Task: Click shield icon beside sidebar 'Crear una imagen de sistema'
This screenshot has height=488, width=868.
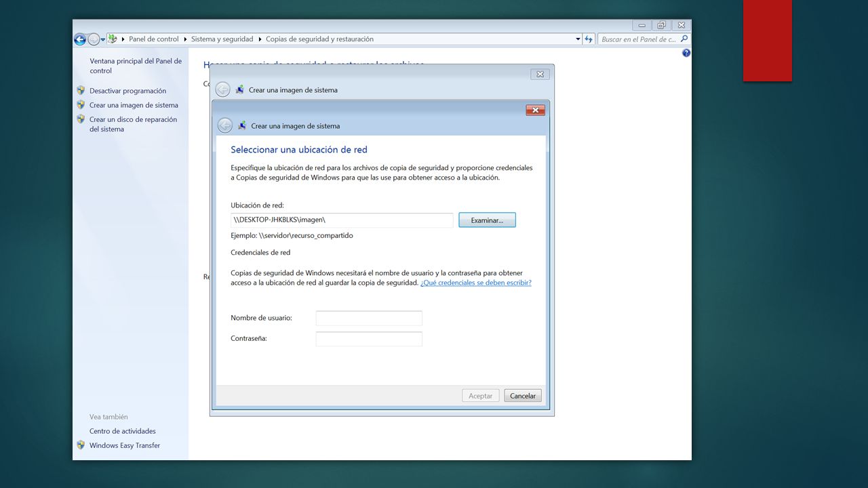Action: 81,104
